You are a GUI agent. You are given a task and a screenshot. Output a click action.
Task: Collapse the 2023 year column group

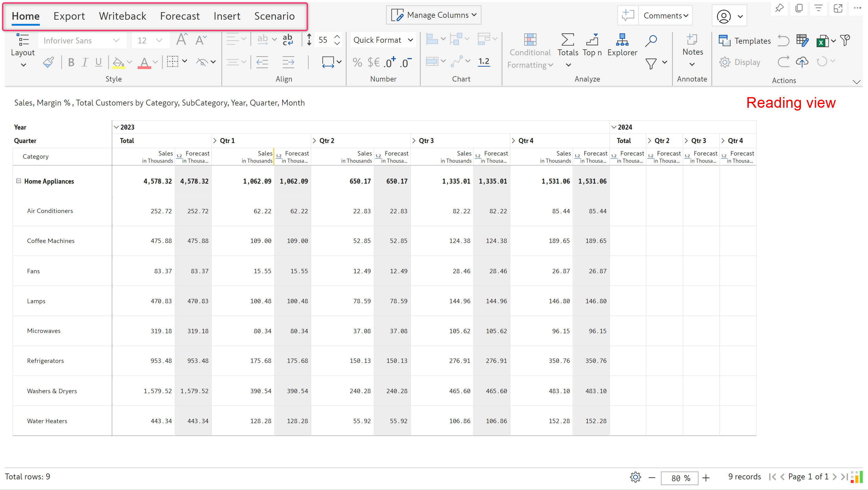pos(116,127)
